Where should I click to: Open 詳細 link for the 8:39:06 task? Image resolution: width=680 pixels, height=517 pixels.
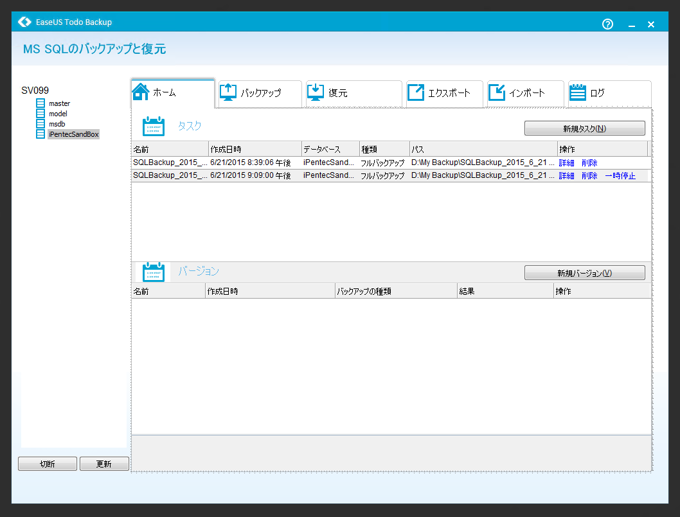566,163
